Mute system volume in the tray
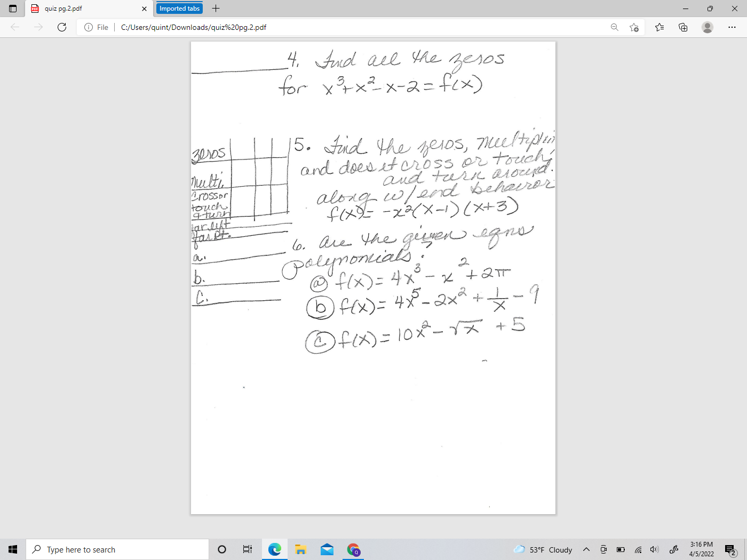Viewport: 747px width, 560px height. pyautogui.click(x=654, y=549)
